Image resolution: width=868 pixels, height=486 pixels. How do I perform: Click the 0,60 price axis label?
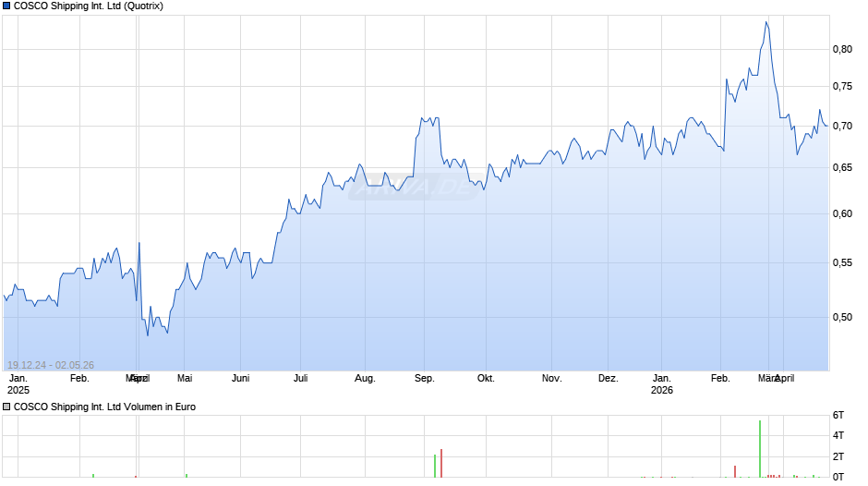coord(842,213)
